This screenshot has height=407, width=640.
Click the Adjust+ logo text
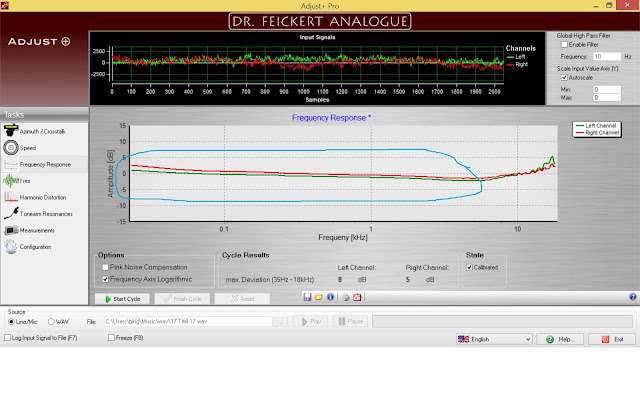(39, 42)
